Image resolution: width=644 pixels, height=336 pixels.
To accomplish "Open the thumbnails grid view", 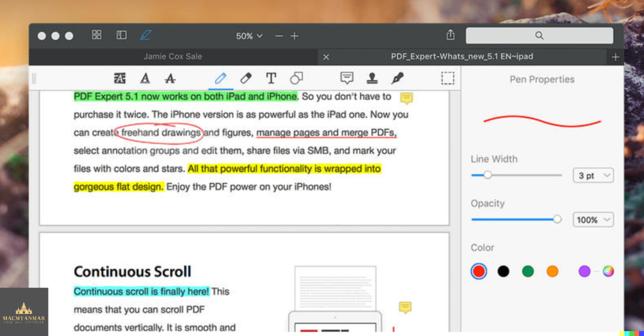I will [96, 35].
